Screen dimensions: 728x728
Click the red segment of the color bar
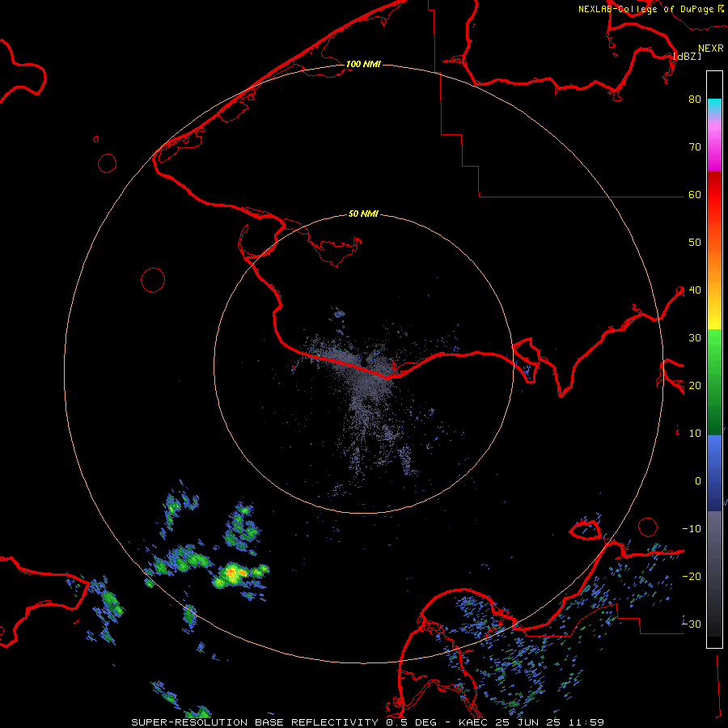714,195
